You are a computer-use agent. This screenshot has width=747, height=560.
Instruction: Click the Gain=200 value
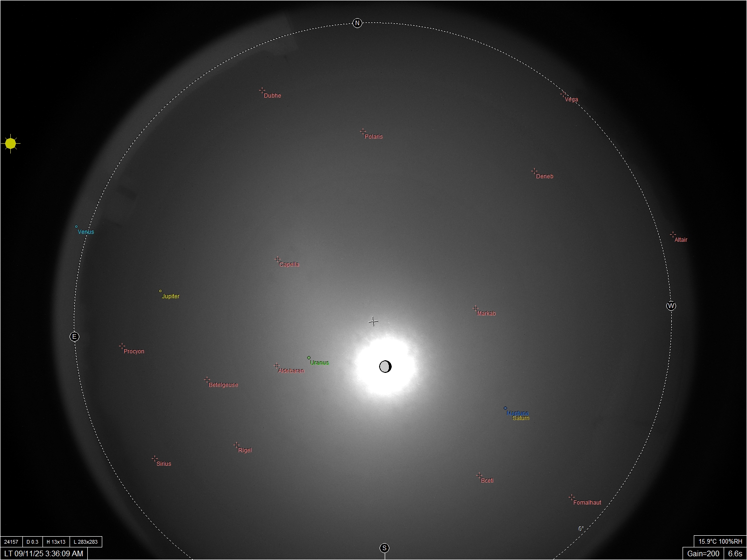click(703, 553)
